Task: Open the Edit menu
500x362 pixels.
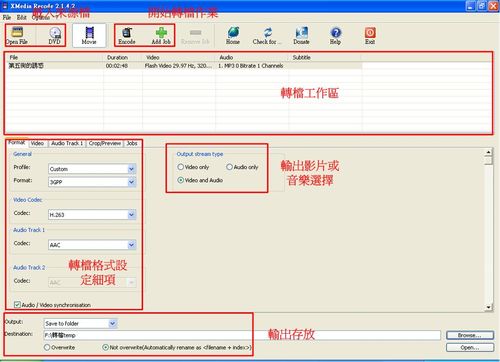Action: click(22, 17)
